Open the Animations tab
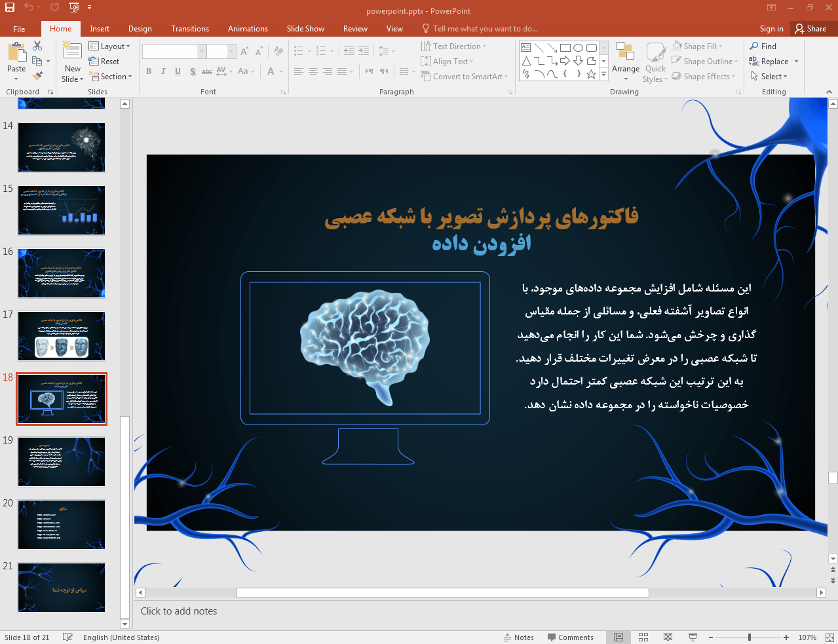This screenshot has width=838, height=644. tap(248, 29)
